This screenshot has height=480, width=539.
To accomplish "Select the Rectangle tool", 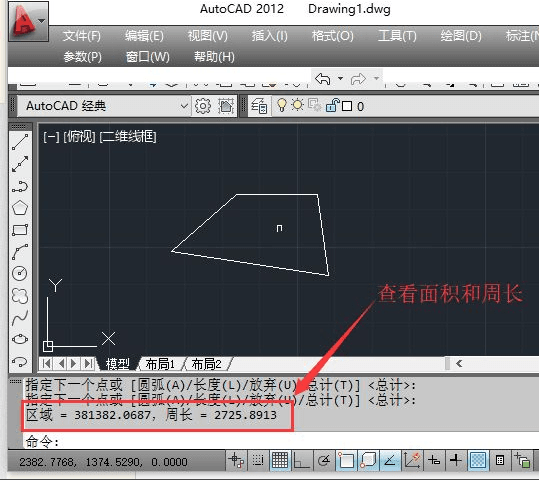I will 20,230.
